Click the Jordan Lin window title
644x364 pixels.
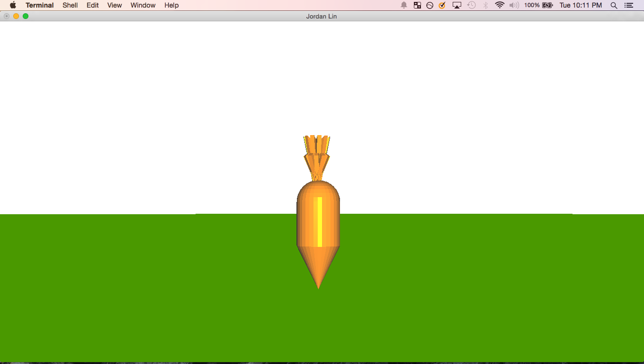click(322, 16)
